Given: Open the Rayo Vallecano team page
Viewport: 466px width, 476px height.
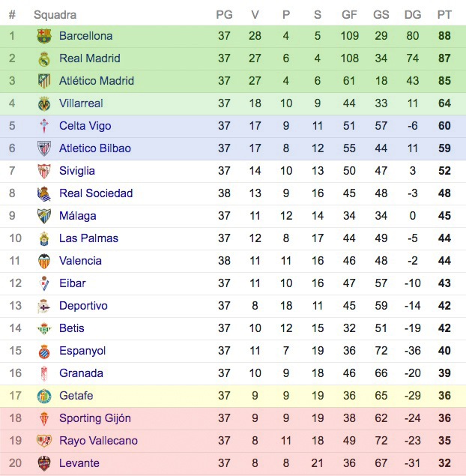Looking at the screenshot, I should click(x=98, y=441).
